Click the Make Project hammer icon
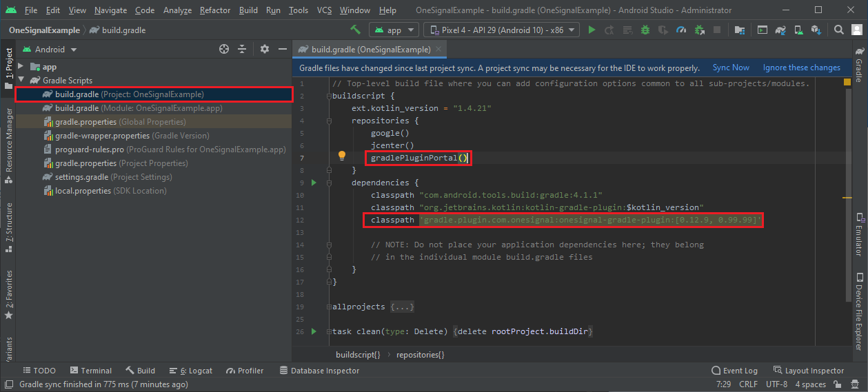 pos(356,30)
